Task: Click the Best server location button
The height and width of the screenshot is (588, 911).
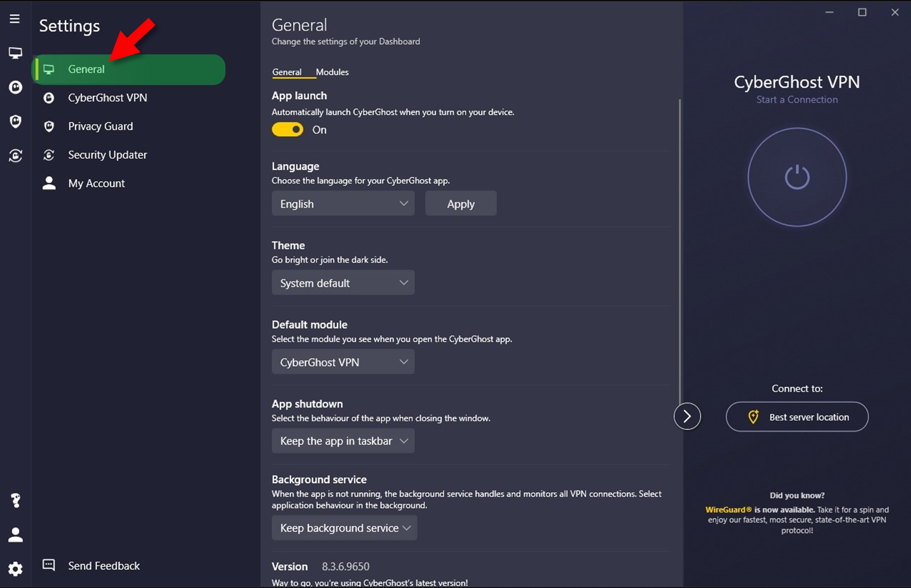Action: coord(797,417)
